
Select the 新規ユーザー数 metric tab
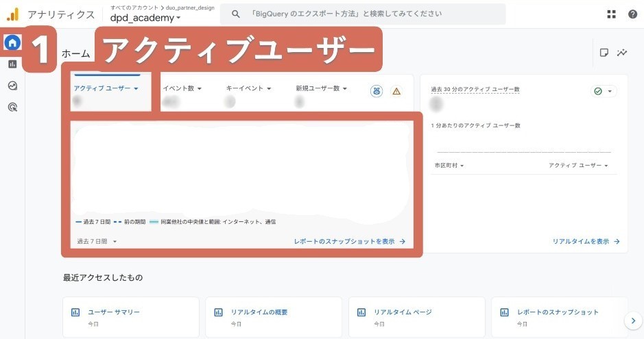click(321, 88)
